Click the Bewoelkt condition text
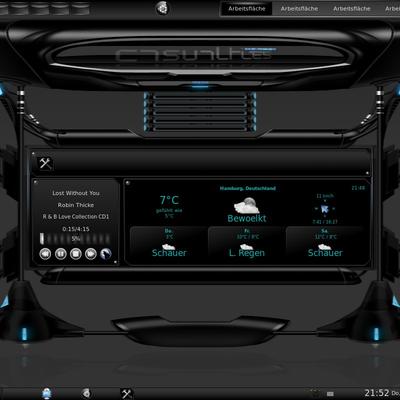Viewport: 400px width, 400px height. [x=247, y=218]
